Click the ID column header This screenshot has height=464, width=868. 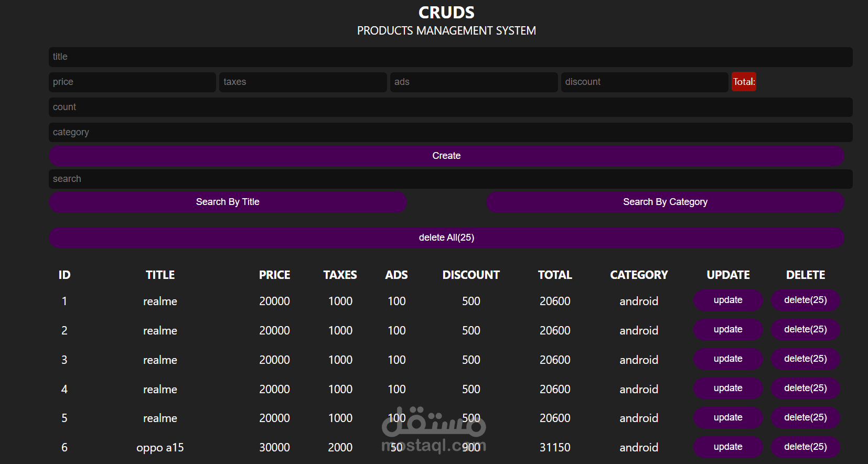point(65,275)
